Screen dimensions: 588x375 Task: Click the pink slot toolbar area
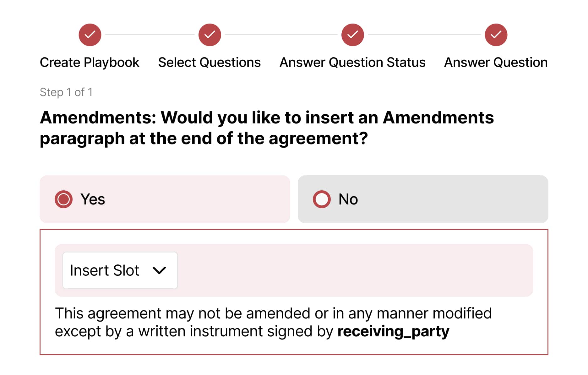point(355,270)
